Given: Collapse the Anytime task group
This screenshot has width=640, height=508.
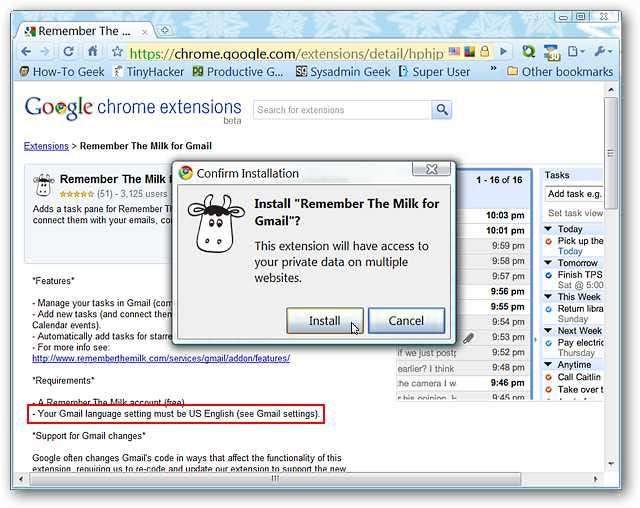Looking at the screenshot, I should tap(548, 364).
